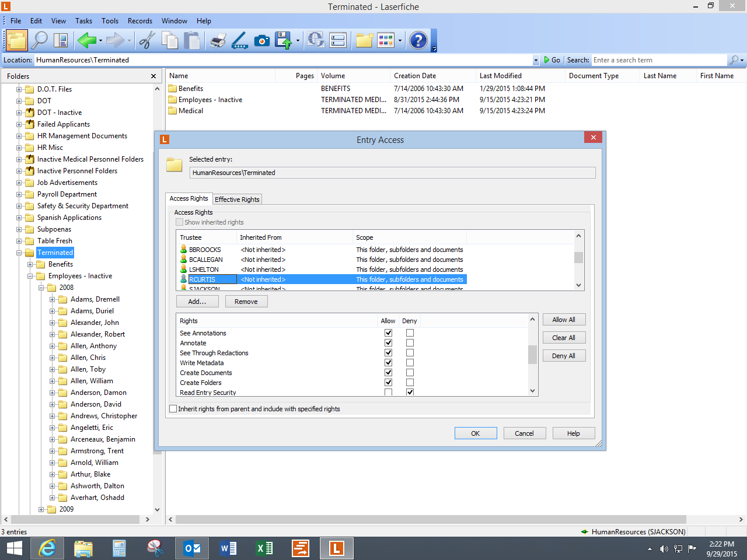Image resolution: width=747 pixels, height=560 pixels.
Task: Click the green back arrow icon
Action: point(86,40)
